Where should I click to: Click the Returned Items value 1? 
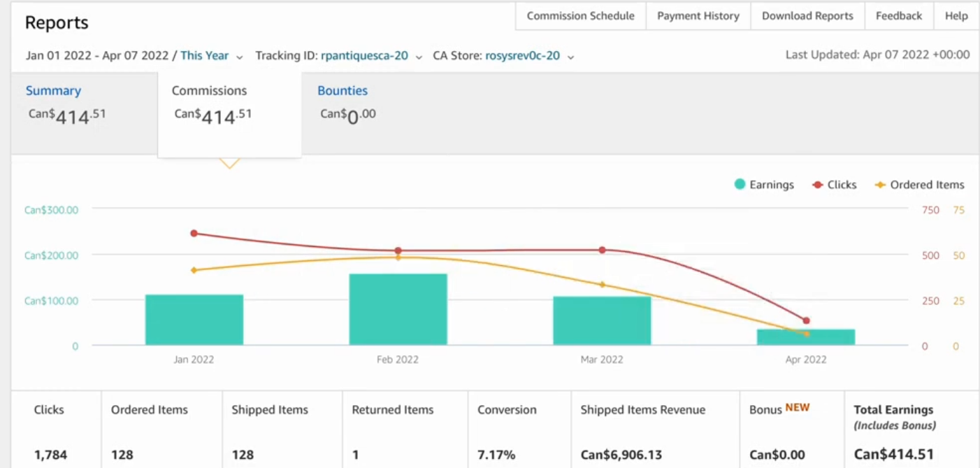355,455
